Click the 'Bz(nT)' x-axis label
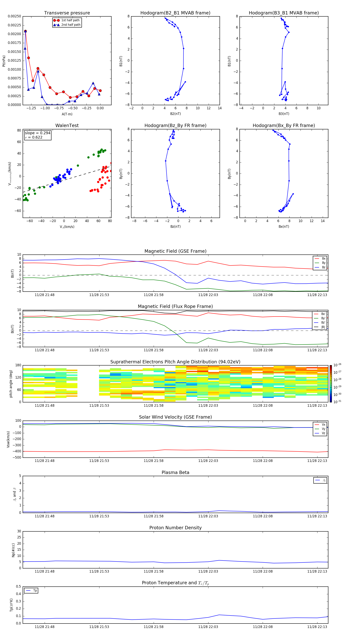 (x=175, y=227)
